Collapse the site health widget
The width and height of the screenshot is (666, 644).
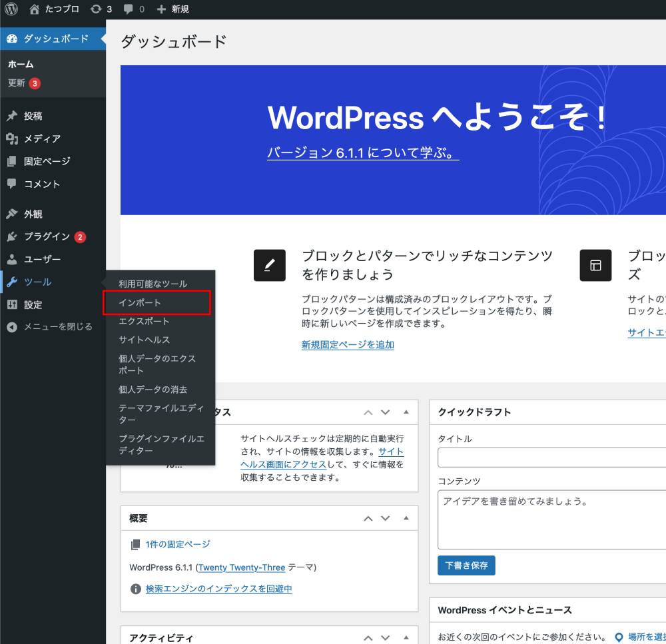pyautogui.click(x=406, y=412)
